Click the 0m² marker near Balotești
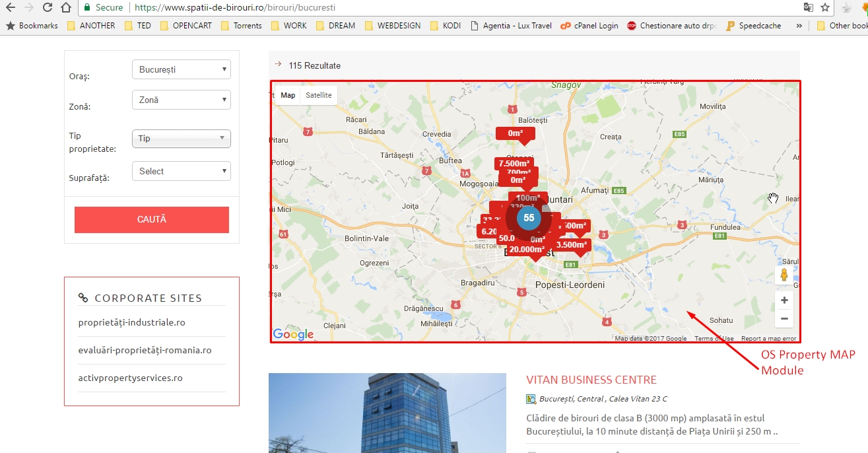 tap(516, 133)
